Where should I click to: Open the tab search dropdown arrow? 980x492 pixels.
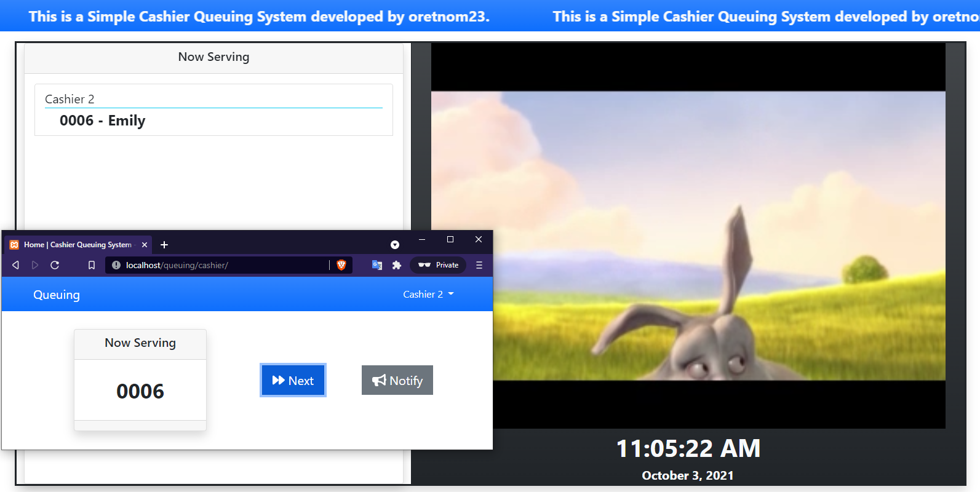(x=395, y=245)
